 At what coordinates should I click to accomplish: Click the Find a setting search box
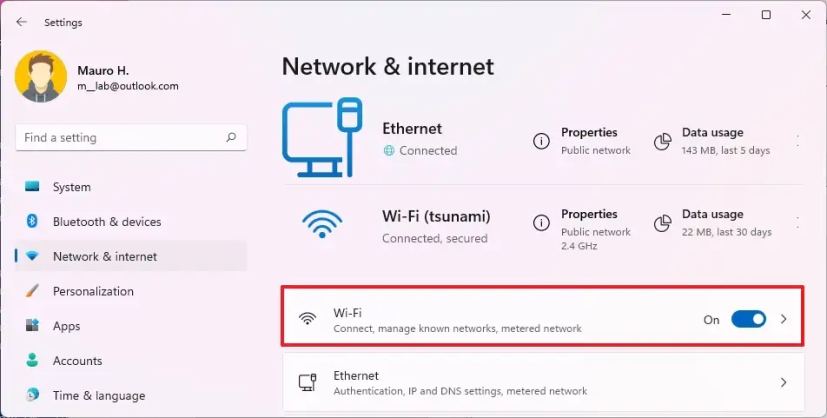click(x=131, y=138)
